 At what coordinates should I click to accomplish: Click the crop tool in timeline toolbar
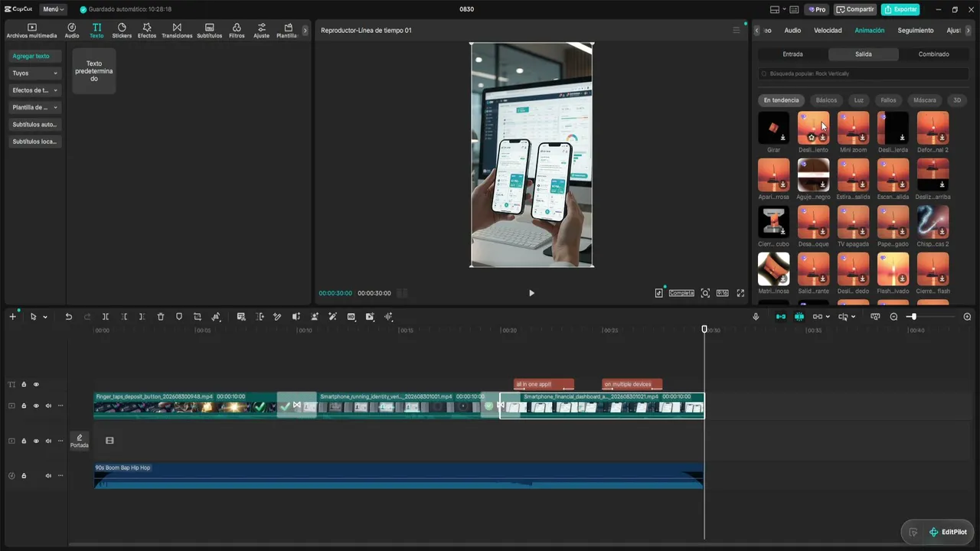pyautogui.click(x=198, y=317)
